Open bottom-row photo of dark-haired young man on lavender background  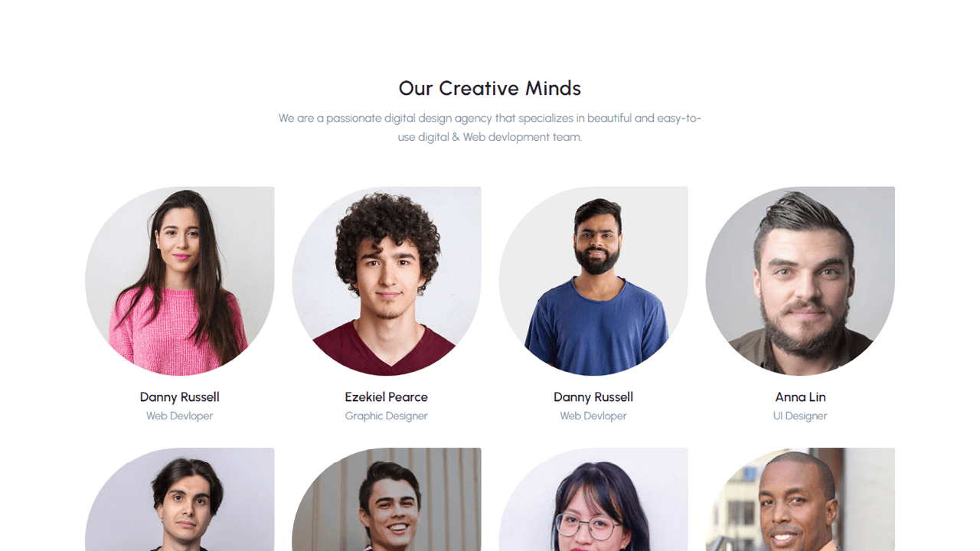[x=180, y=499]
